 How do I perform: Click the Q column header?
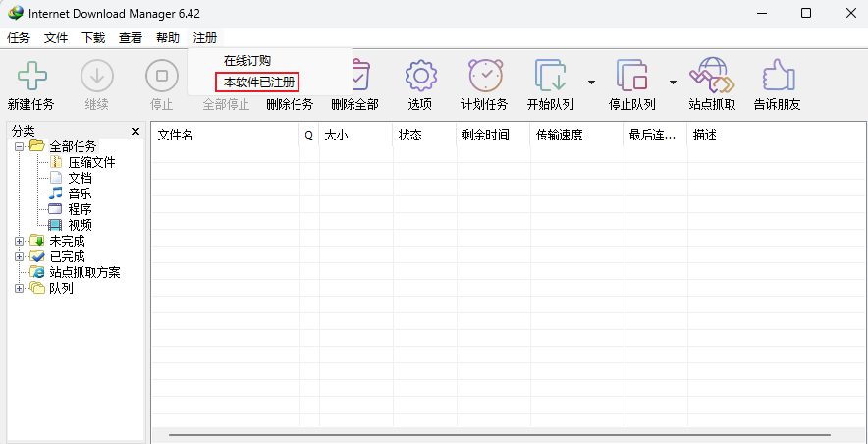coord(309,135)
